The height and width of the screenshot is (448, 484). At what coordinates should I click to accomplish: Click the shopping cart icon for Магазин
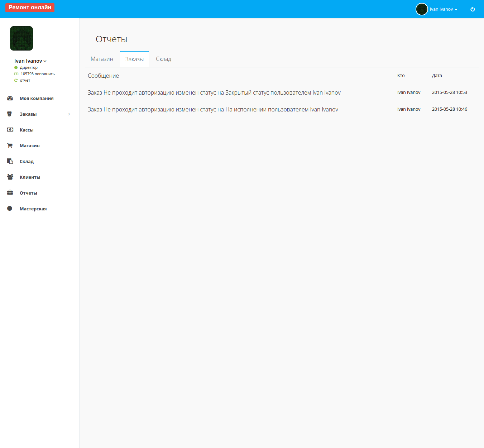pos(10,146)
